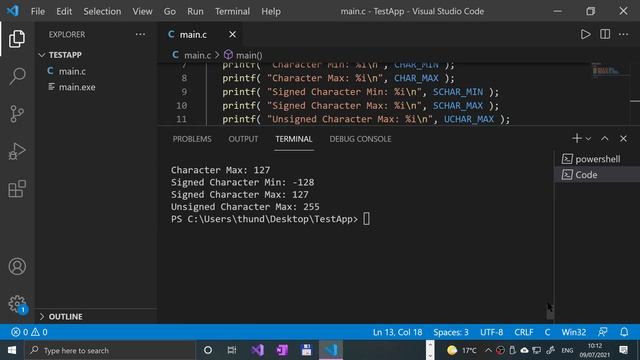Close the main.c editor tab
This screenshot has height=360, width=640.
tap(232, 35)
